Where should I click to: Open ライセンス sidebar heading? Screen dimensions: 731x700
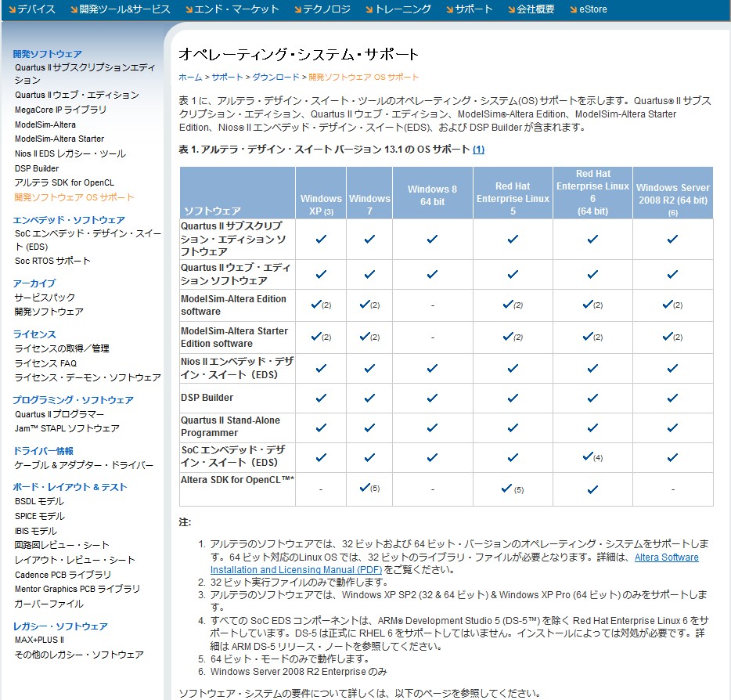click(34, 334)
